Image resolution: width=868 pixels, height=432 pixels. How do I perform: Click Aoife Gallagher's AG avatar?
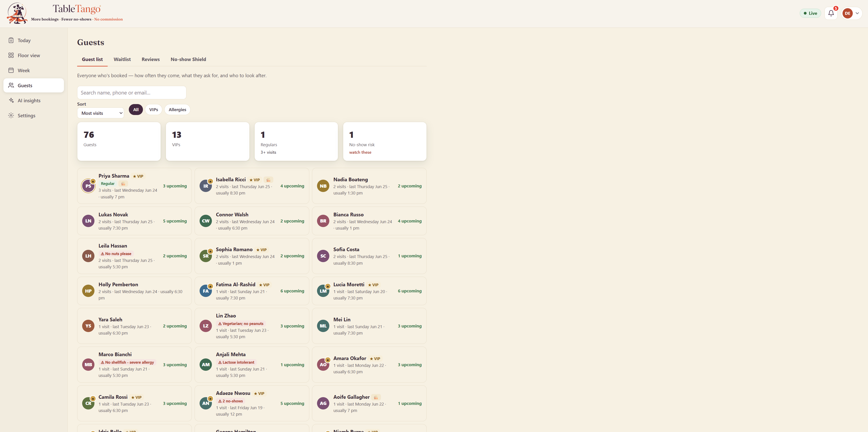click(323, 403)
